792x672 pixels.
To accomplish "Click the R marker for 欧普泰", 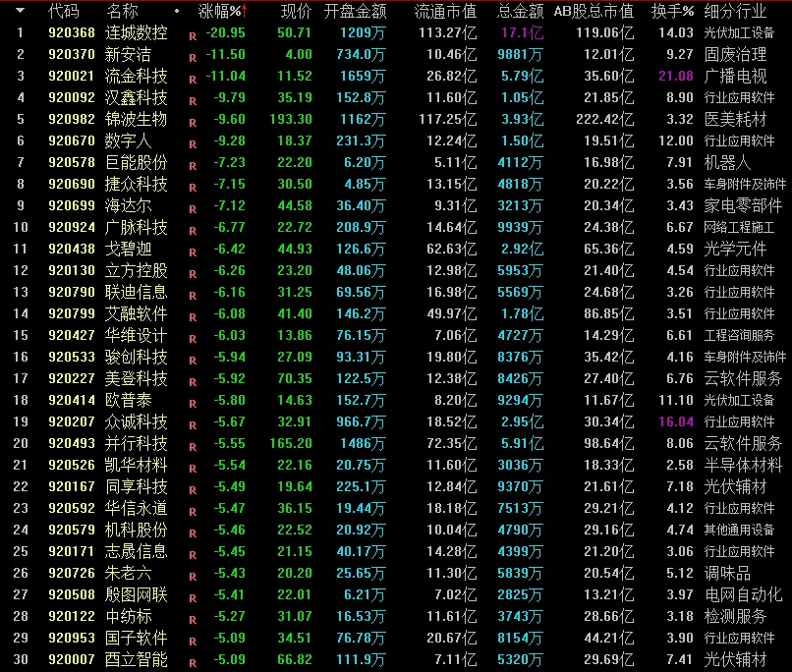I will pos(193,404).
